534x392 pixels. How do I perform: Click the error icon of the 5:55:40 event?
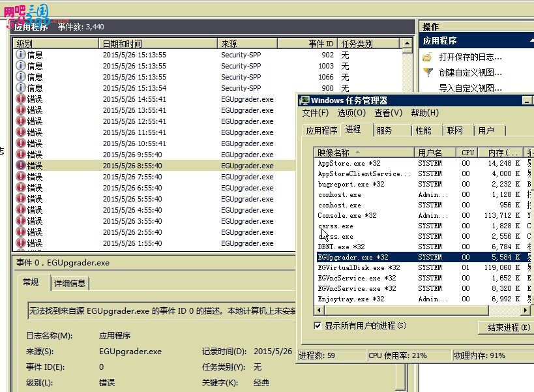tap(21, 198)
